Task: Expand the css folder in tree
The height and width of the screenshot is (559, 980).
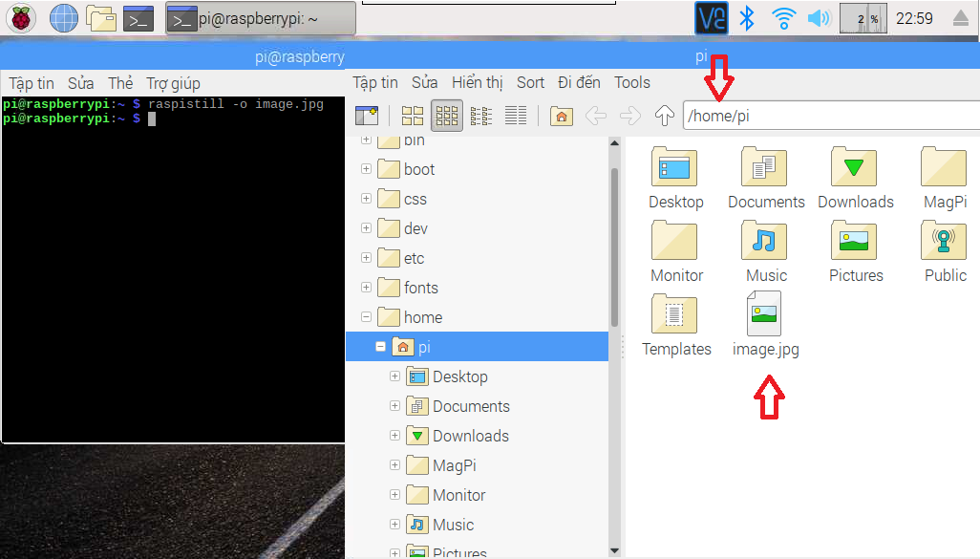Action: [366, 198]
